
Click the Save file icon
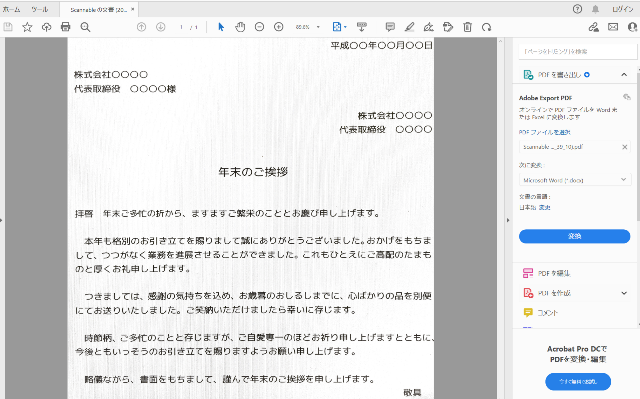click(x=8, y=27)
